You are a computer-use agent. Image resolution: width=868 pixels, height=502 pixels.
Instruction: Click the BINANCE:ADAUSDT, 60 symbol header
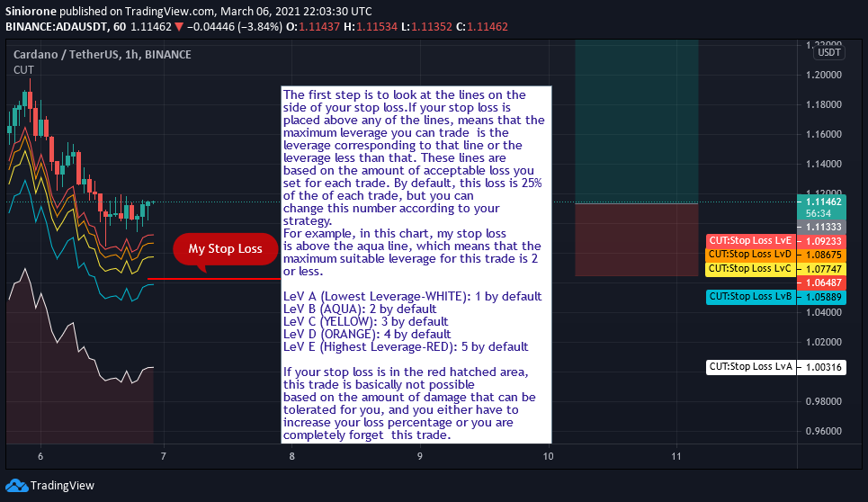click(x=66, y=27)
